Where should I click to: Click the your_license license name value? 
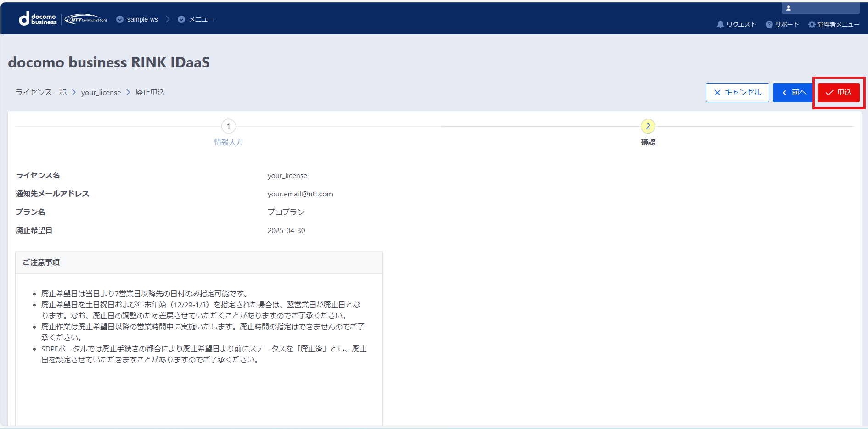pyautogui.click(x=287, y=176)
